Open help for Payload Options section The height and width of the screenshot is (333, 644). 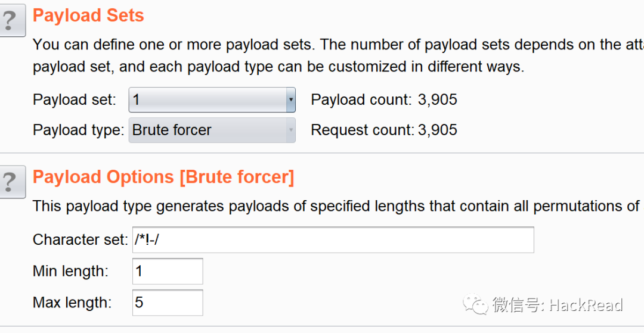pos(11,182)
